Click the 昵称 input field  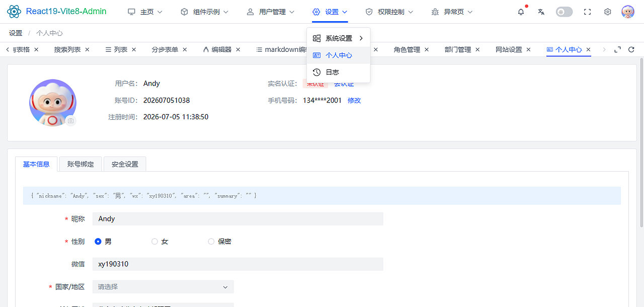(238, 219)
